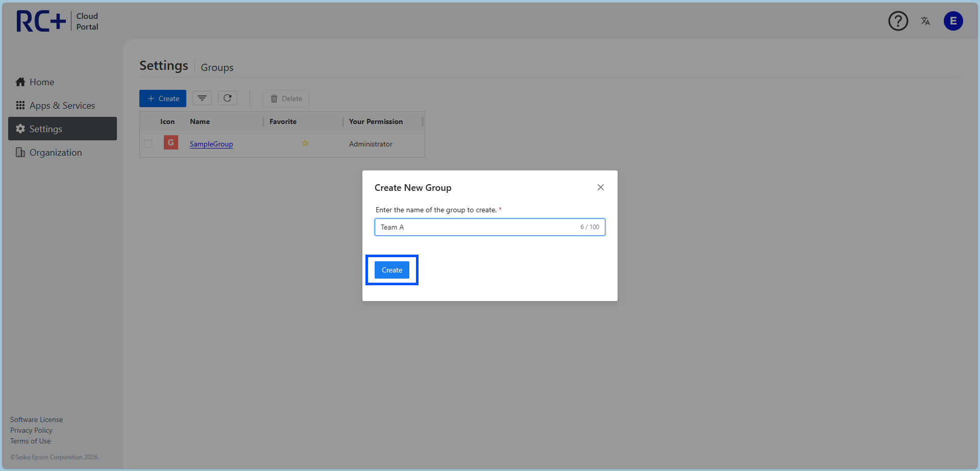980x471 pixels.
Task: Open the help question mark icon
Action: [x=898, y=21]
